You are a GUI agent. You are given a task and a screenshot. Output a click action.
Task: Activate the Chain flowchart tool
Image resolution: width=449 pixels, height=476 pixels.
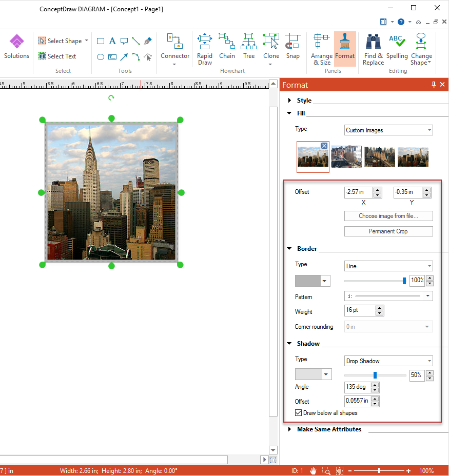[227, 47]
